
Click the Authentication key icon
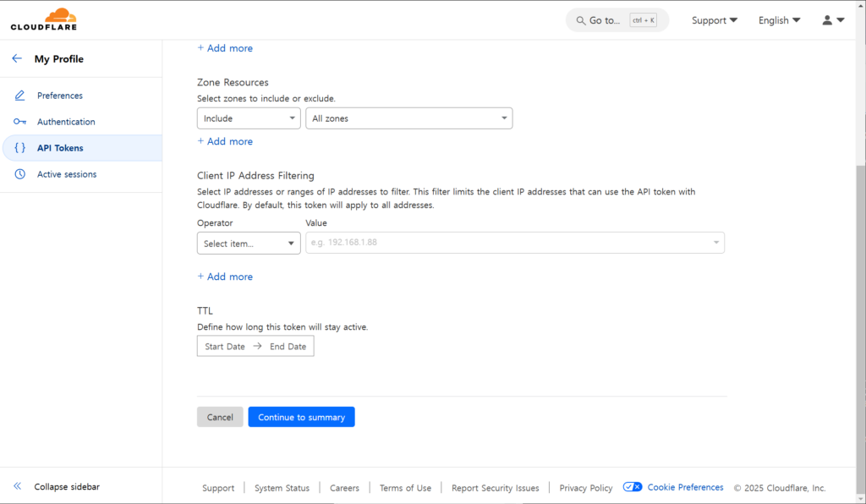click(20, 122)
